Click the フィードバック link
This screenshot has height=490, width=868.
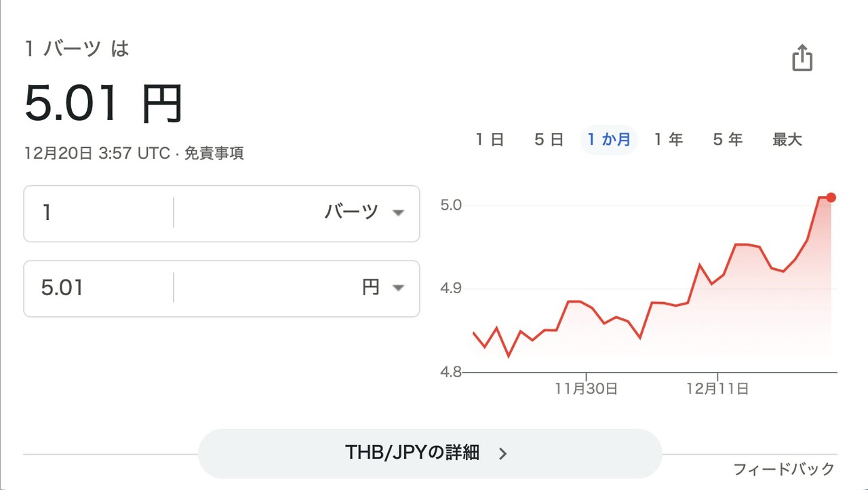784,469
